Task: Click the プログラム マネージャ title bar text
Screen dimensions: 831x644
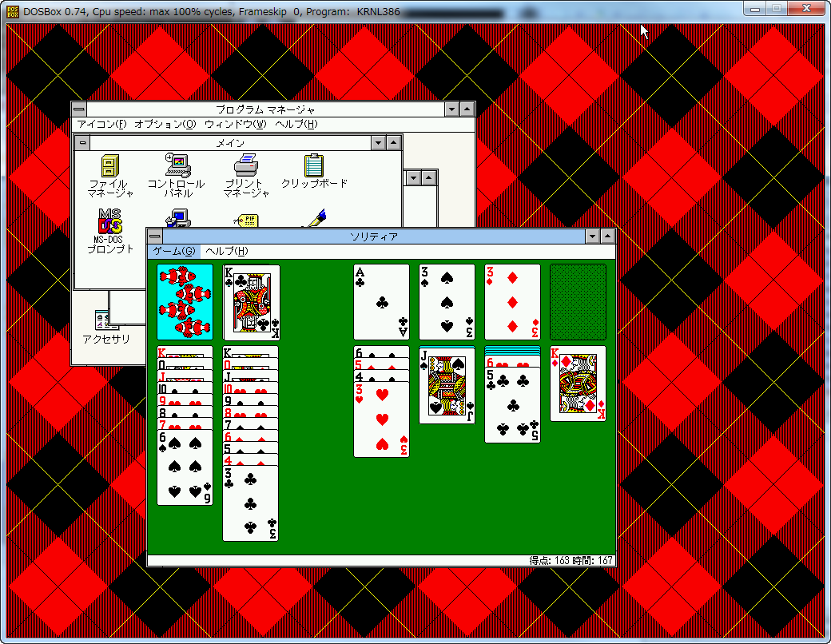Action: (265, 109)
